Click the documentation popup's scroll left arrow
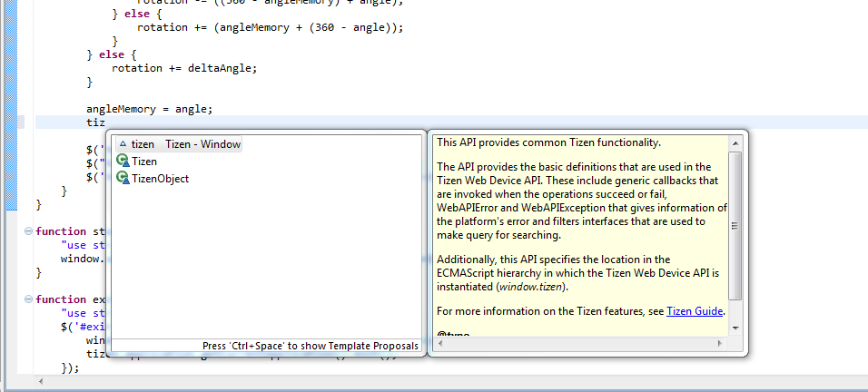868x392 pixels. [440, 344]
